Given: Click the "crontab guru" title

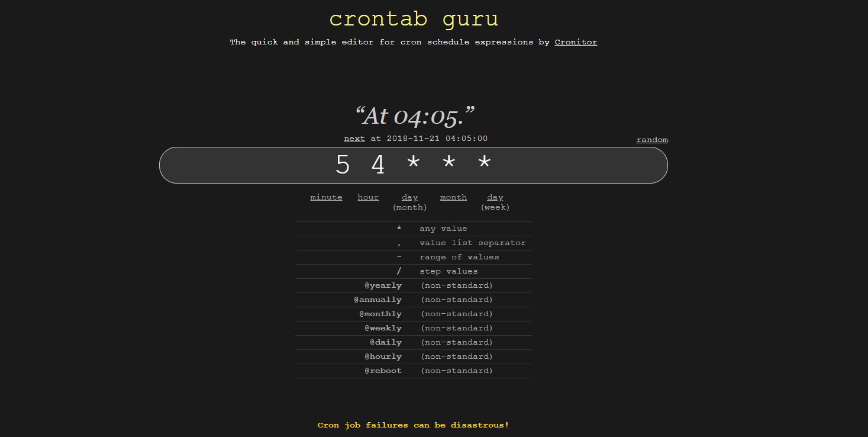Looking at the screenshot, I should click(x=414, y=19).
